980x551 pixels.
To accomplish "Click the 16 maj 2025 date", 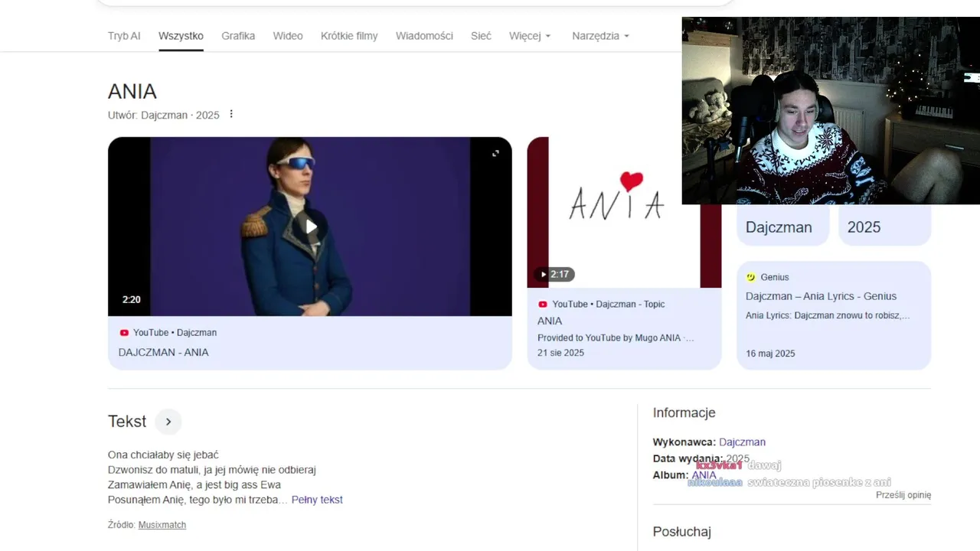I will (770, 354).
